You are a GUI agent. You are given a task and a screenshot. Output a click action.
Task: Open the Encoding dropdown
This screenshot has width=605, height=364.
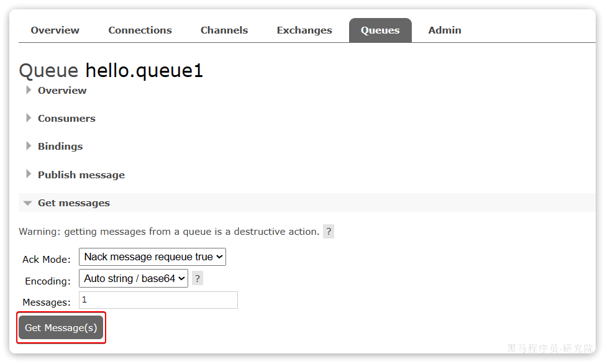pos(133,279)
